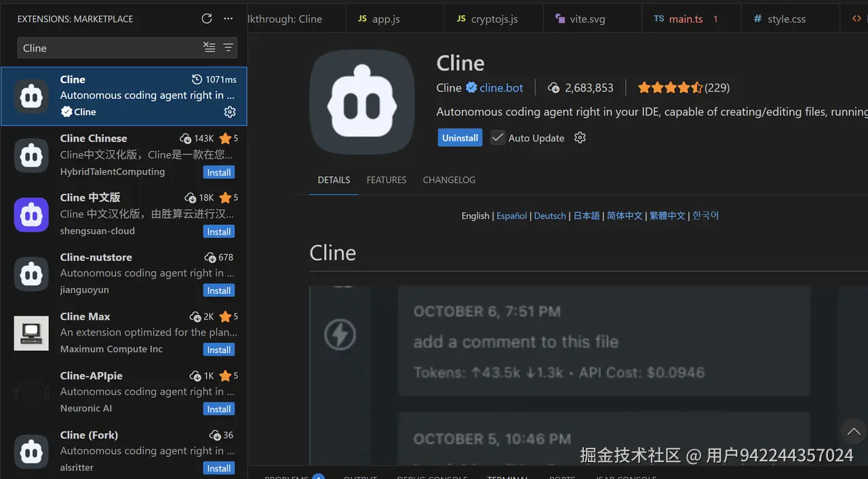Image resolution: width=868 pixels, height=479 pixels.
Task: Click the Neuronic AI publisher name
Action: (86, 409)
